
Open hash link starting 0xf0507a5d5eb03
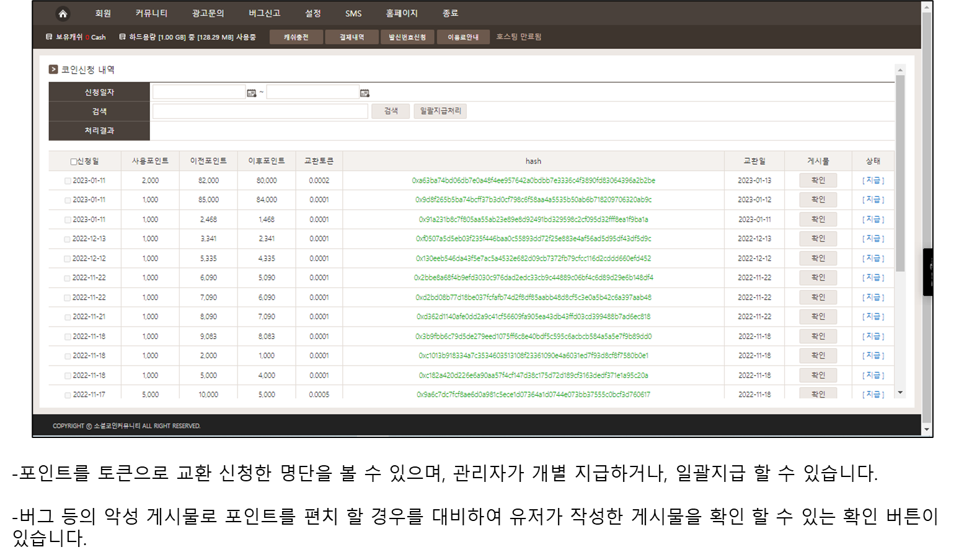coord(533,239)
